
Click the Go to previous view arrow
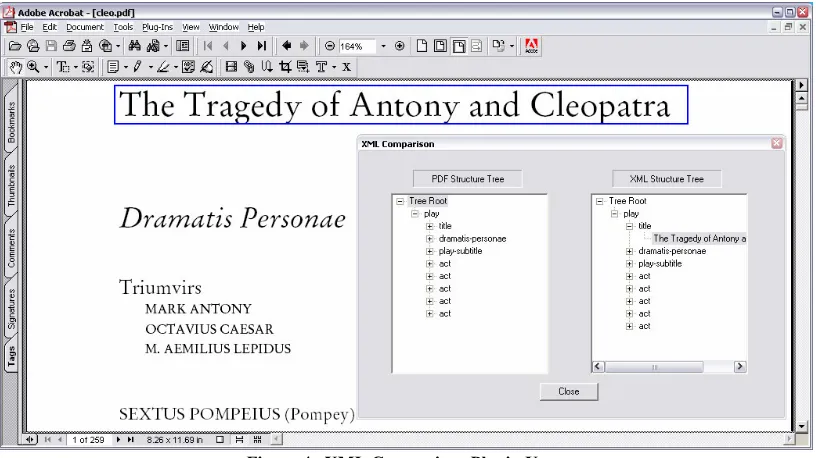click(x=286, y=46)
